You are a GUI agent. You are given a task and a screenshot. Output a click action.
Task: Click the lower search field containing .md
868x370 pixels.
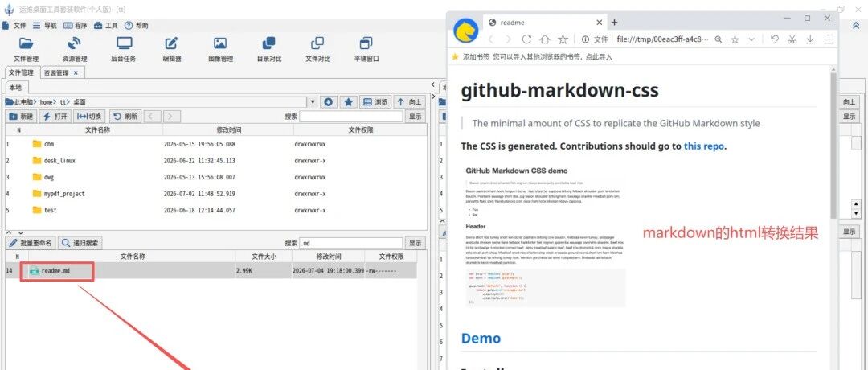point(351,243)
